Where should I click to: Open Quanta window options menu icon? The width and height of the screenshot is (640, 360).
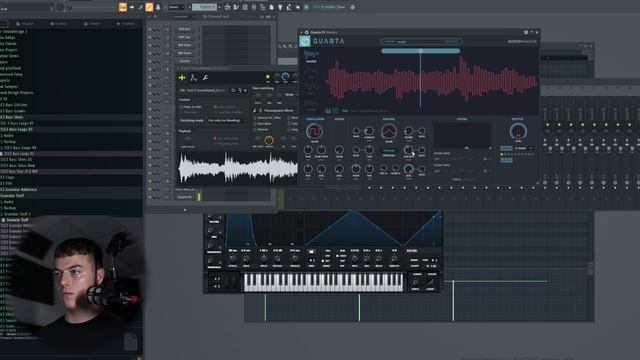[526, 32]
